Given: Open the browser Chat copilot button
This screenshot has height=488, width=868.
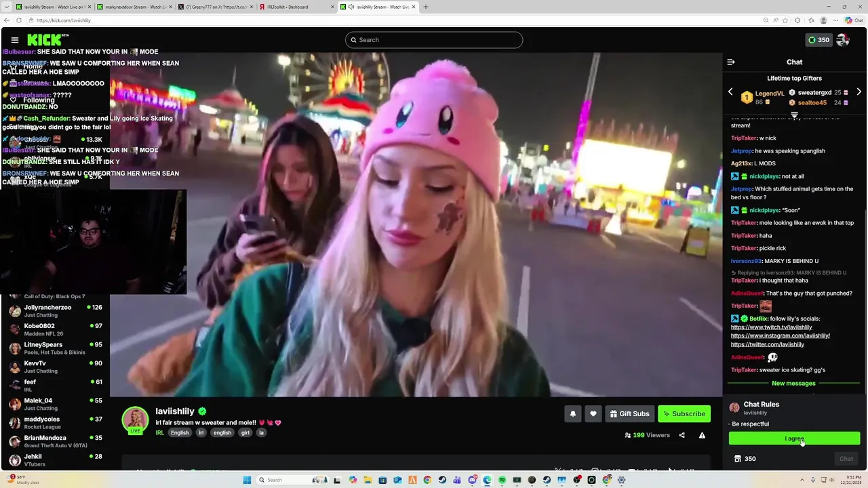Looking at the screenshot, I should 853,20.
